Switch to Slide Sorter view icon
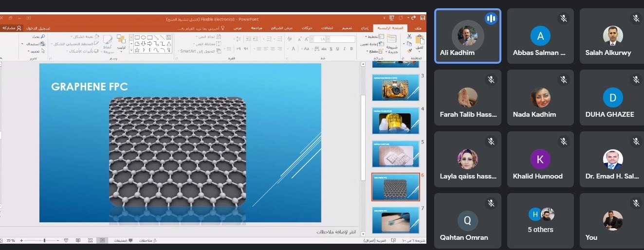 [90, 240]
